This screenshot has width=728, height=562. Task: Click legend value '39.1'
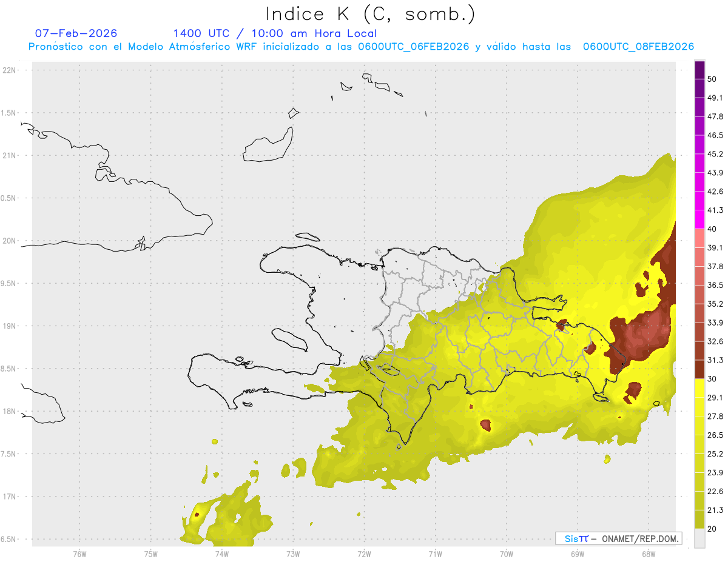pos(715,248)
